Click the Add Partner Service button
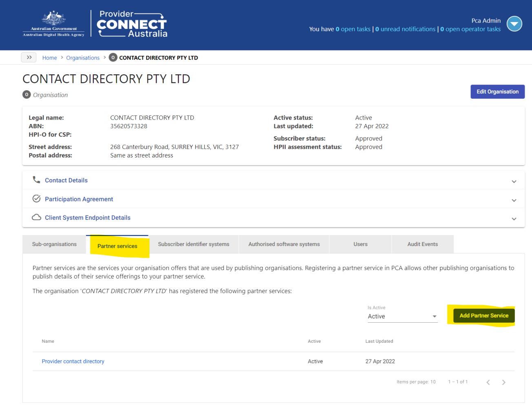The width and height of the screenshot is (532, 408). click(483, 315)
